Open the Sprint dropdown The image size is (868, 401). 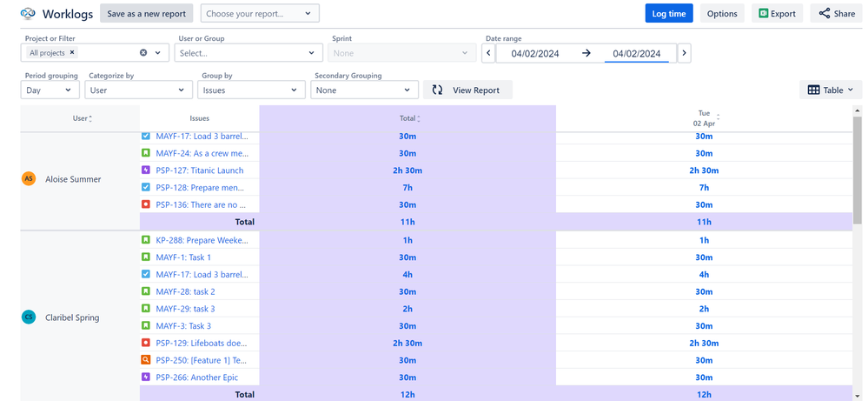point(402,53)
